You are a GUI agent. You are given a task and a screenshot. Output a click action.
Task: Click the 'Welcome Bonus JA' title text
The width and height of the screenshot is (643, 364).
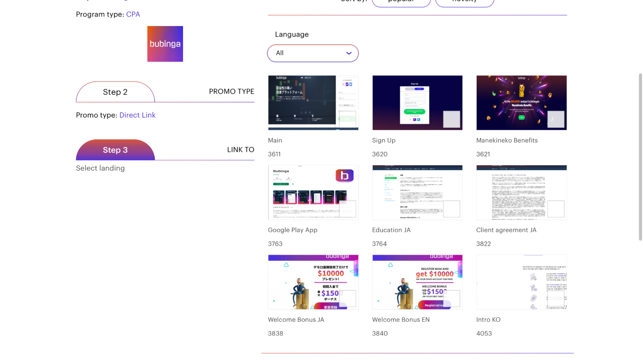296,320
